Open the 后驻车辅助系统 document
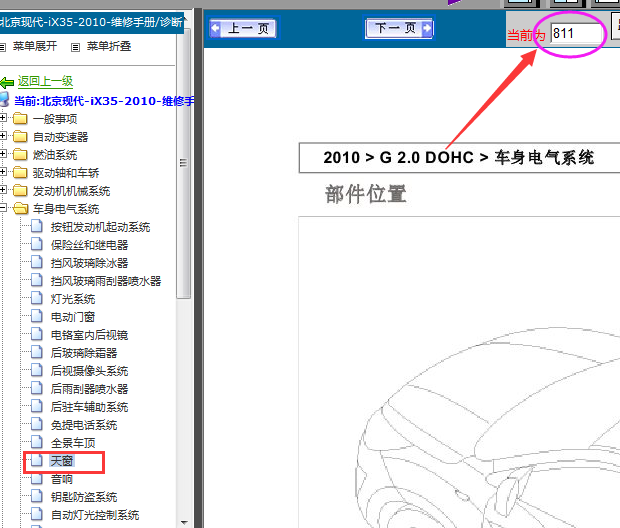The height and width of the screenshot is (528, 620). [x=89, y=407]
